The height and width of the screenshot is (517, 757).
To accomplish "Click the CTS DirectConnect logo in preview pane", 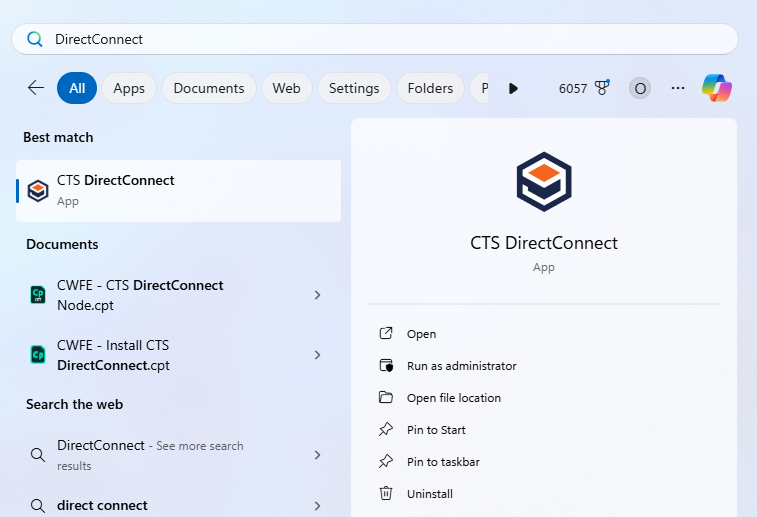I will (x=543, y=182).
